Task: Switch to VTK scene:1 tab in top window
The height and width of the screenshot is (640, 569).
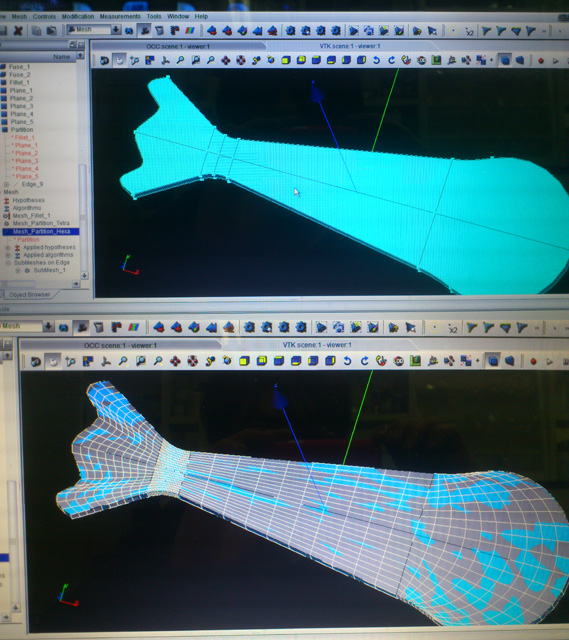Action: [350, 46]
